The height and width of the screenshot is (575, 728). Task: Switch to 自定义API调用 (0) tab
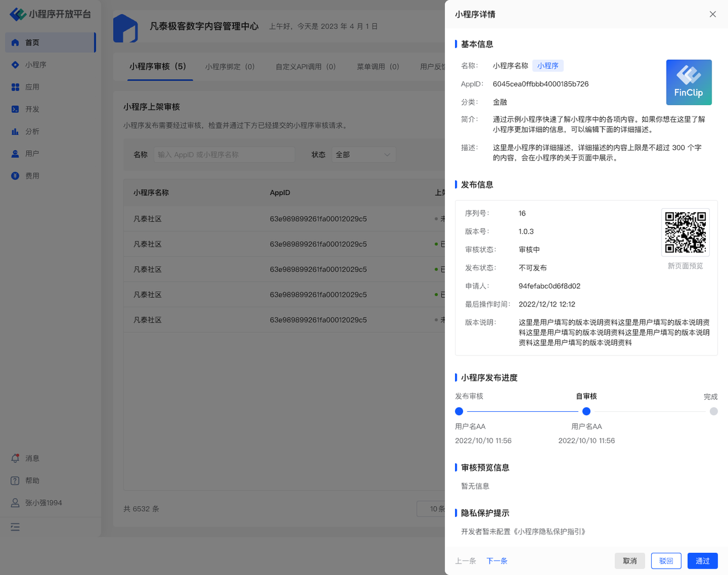[x=305, y=67]
